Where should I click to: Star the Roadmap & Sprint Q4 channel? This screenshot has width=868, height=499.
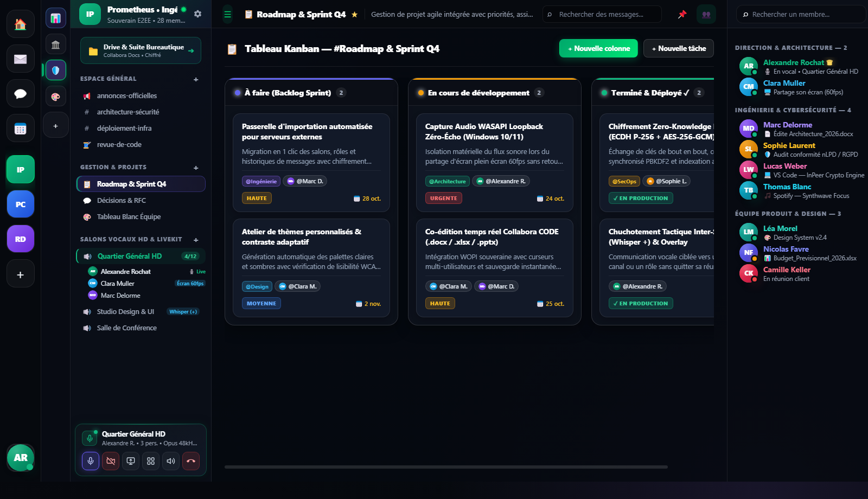(354, 14)
